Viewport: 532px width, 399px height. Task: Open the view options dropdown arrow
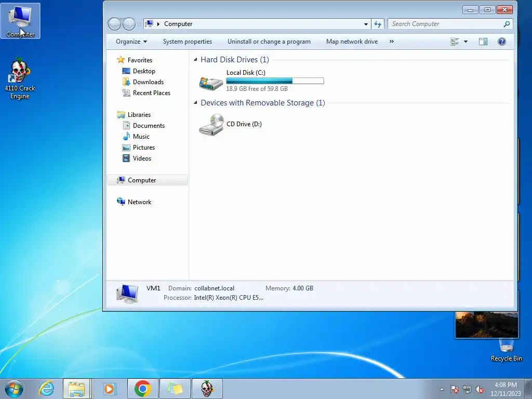pos(466,42)
